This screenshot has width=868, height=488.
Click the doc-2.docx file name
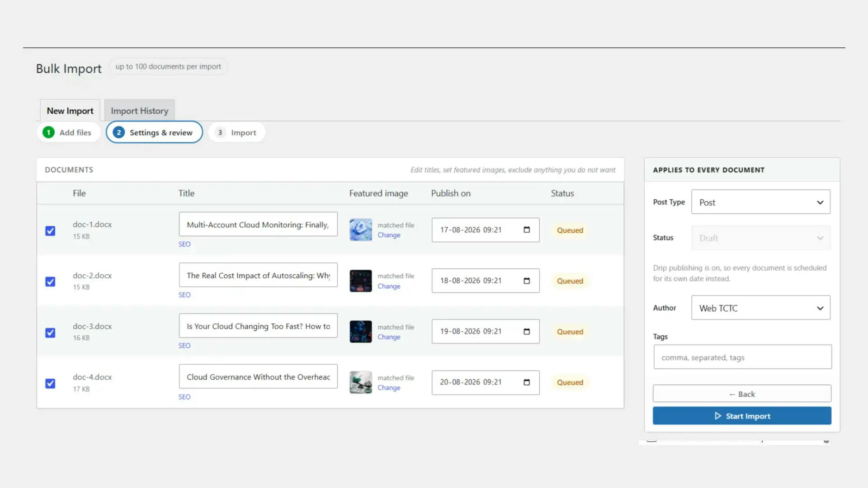pyautogui.click(x=92, y=275)
